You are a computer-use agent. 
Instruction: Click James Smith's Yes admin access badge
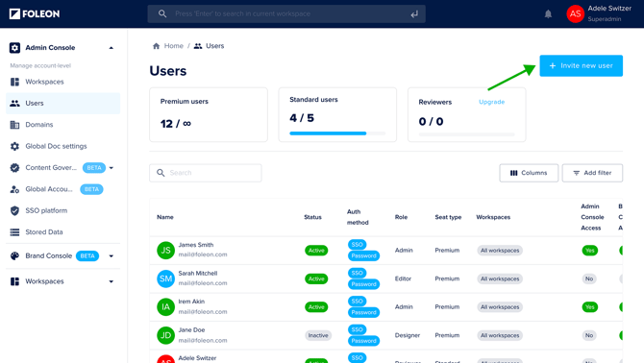point(590,251)
